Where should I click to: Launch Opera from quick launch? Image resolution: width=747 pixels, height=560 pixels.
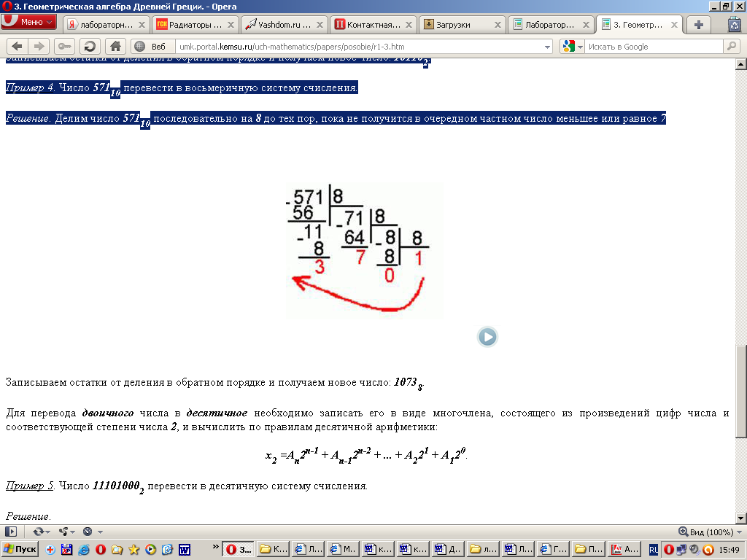100,550
